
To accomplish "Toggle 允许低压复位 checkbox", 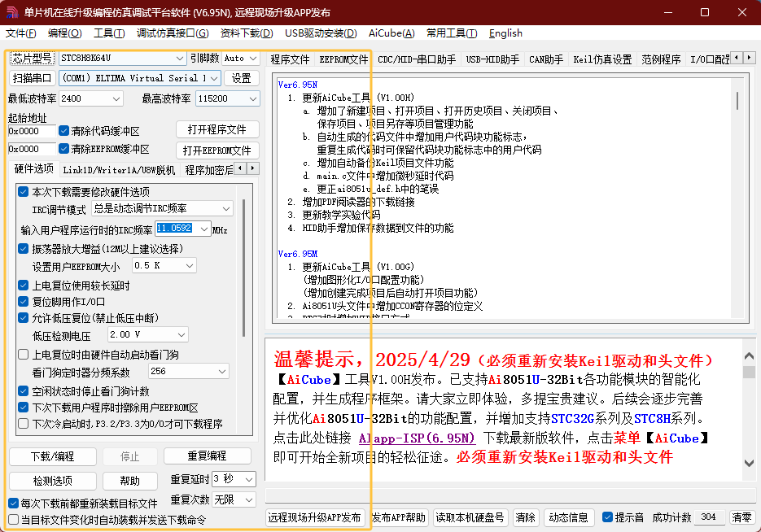I will click(23, 318).
